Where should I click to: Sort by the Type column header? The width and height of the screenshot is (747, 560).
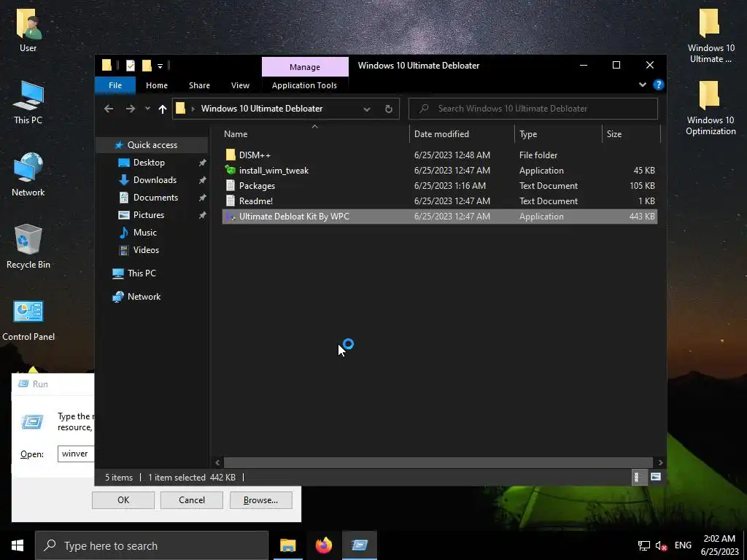point(558,134)
